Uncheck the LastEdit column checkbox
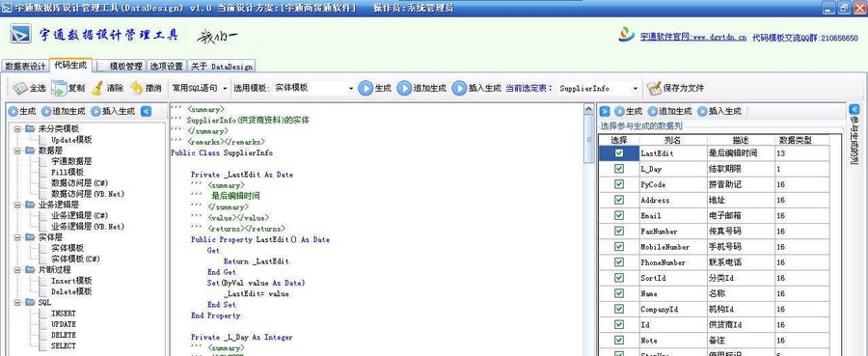This screenshot has height=356, width=868. point(619,153)
